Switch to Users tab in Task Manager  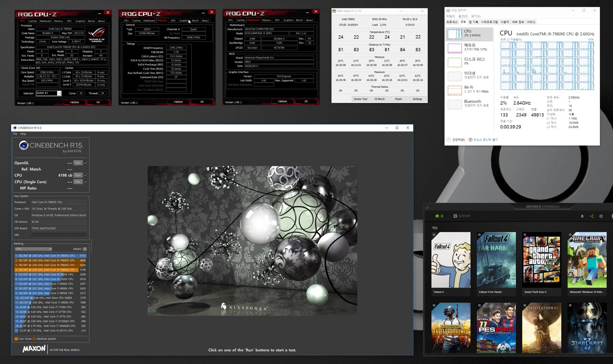tap(505, 22)
